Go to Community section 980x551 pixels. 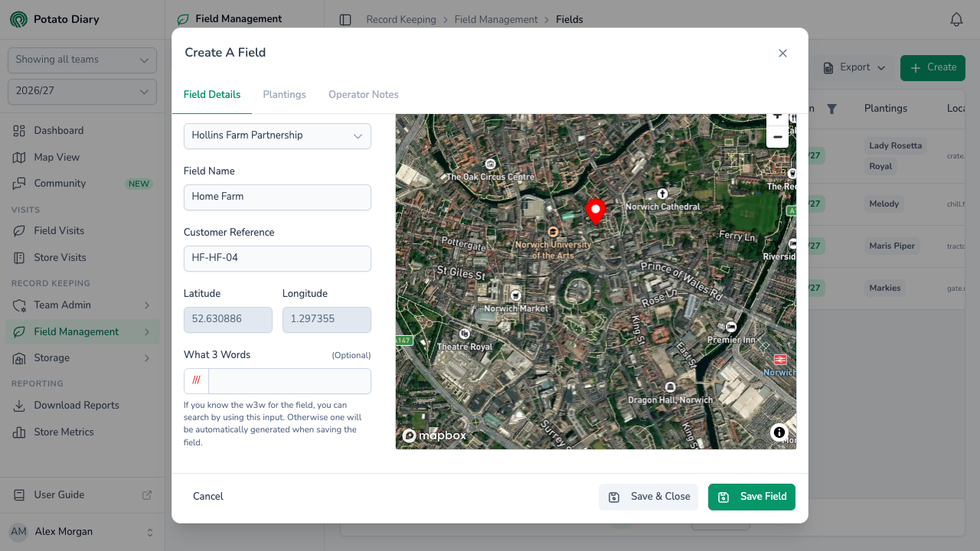pos(83,184)
